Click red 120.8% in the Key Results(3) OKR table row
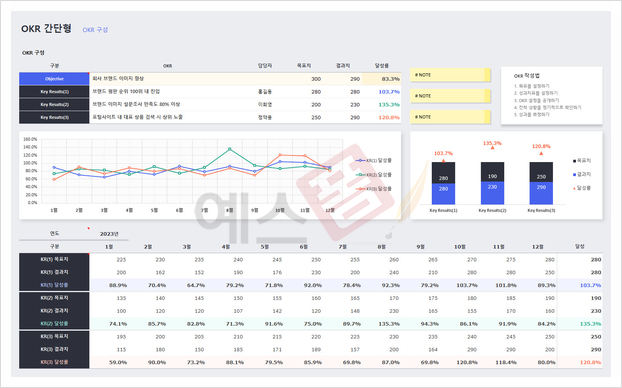622x388 pixels. point(389,117)
